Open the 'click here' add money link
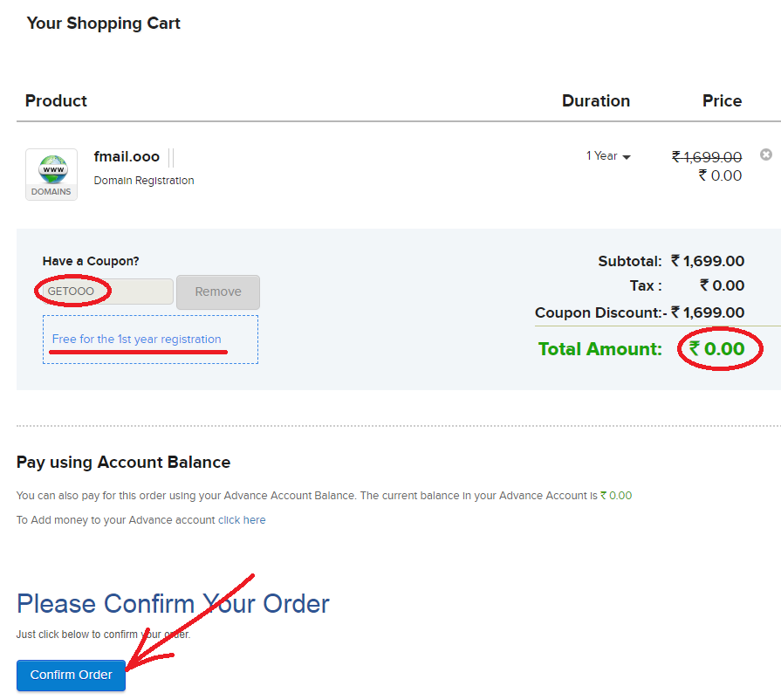The width and height of the screenshot is (781, 700). coord(242,520)
